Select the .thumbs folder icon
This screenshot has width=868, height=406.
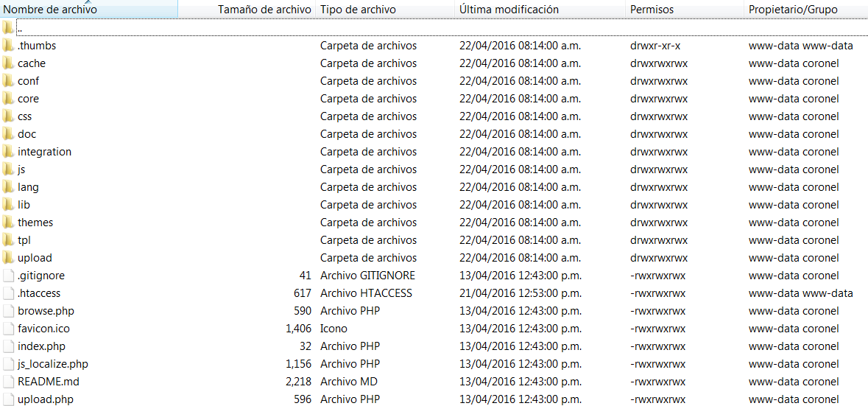tap(8, 46)
